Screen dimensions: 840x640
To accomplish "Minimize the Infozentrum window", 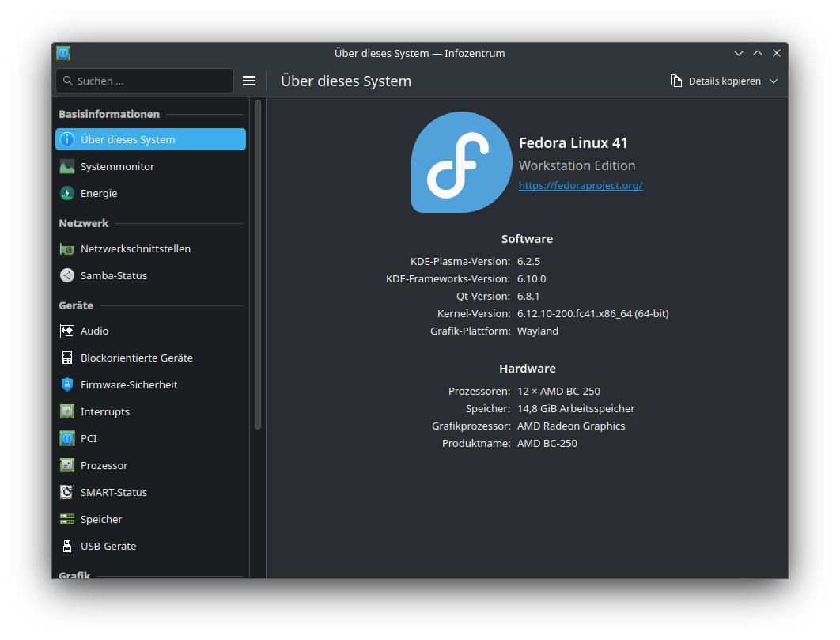I will point(739,53).
